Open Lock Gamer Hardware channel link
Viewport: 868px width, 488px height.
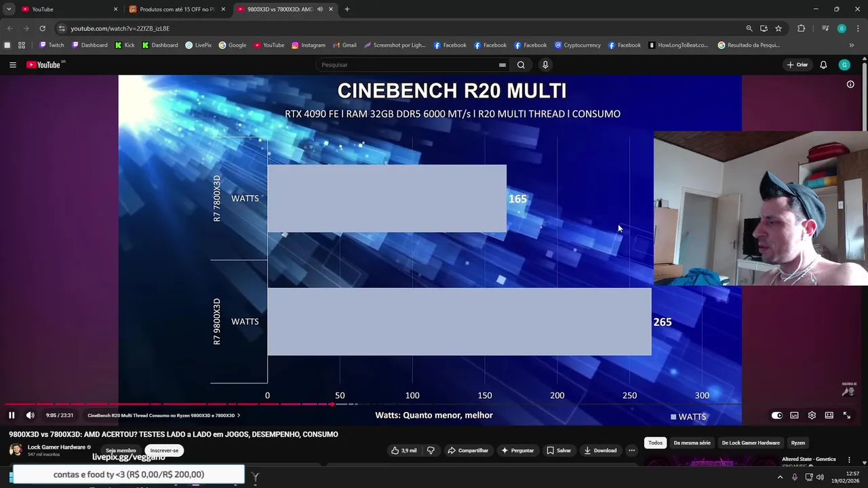coord(56,447)
